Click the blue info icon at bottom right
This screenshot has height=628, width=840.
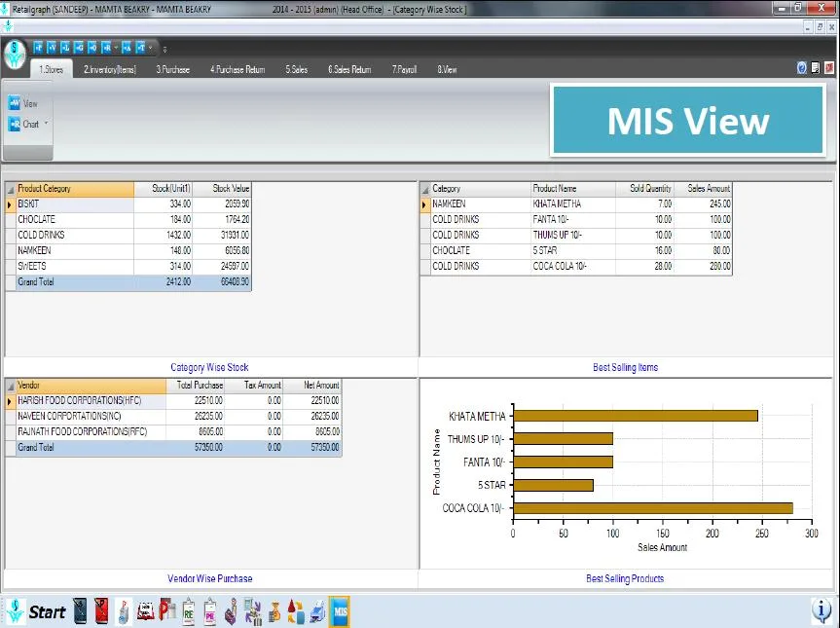click(x=822, y=610)
